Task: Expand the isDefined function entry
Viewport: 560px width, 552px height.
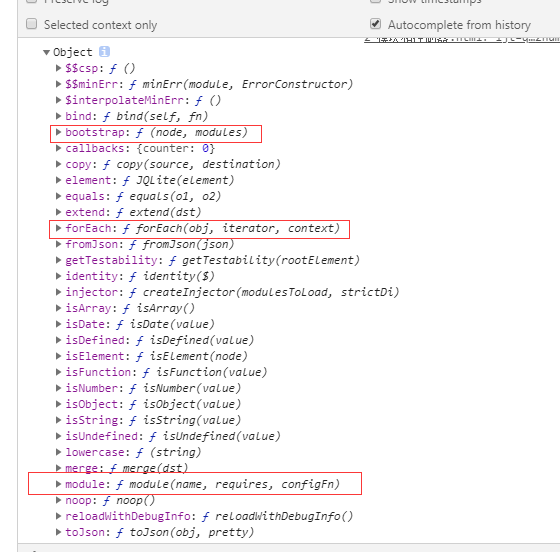Action: [x=59, y=340]
